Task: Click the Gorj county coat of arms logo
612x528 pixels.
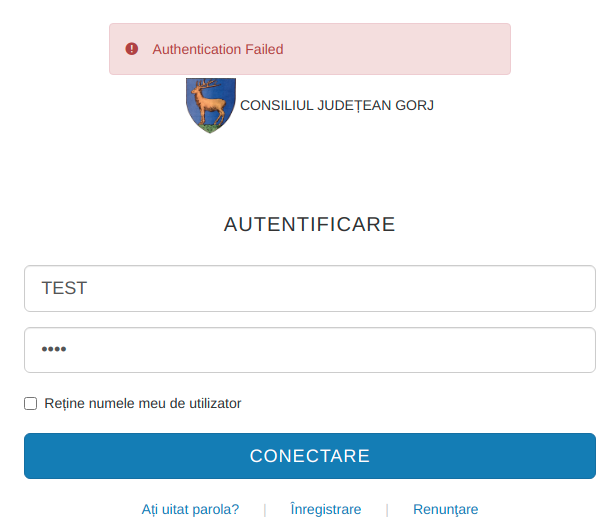Action: point(210,104)
